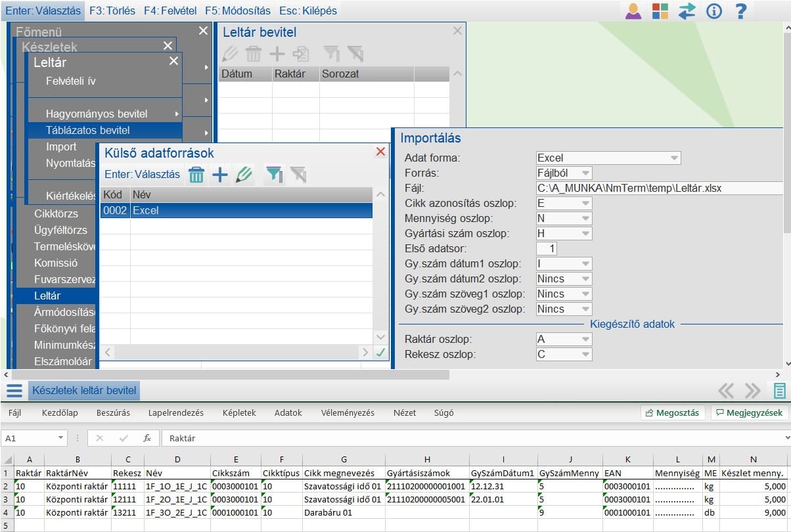Delete entry with trash icon in Külső adatforrások
791x532 pixels.
196,175
